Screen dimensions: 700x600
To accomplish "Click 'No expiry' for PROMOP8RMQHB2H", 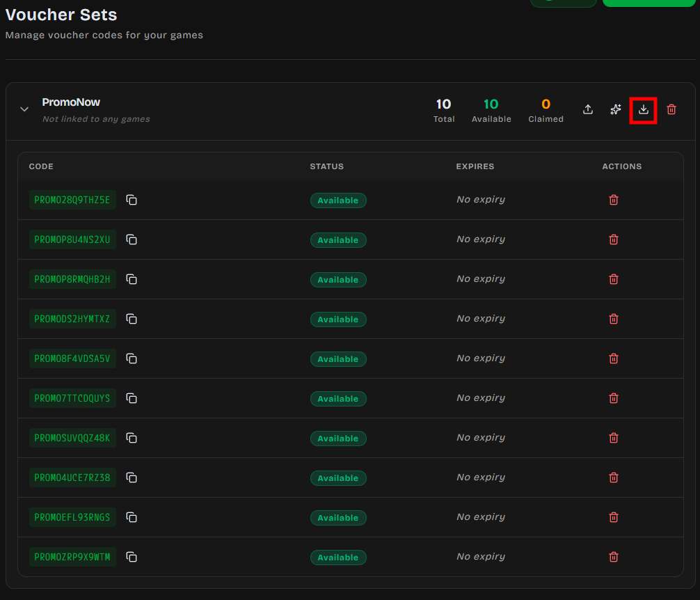I will point(481,279).
